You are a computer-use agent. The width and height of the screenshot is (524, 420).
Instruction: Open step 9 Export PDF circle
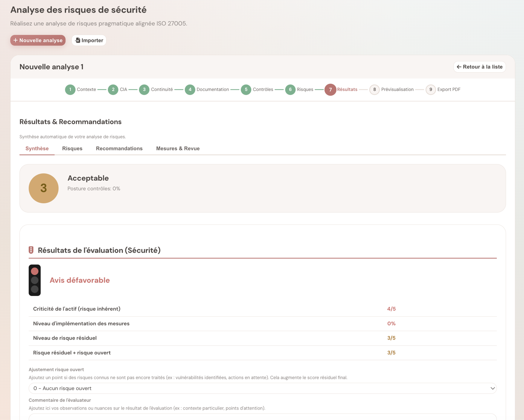430,90
